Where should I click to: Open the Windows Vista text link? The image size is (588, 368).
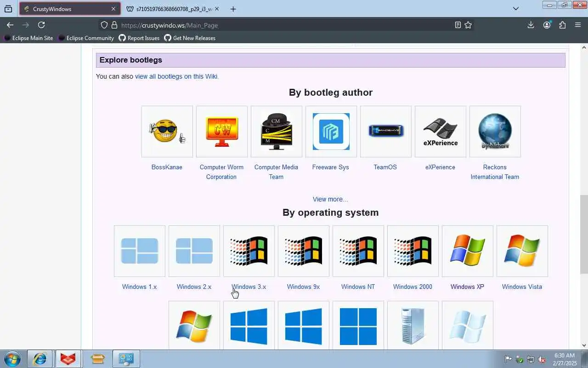(522, 287)
